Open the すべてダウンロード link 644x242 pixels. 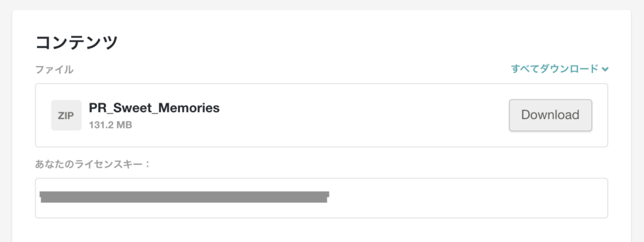click(x=555, y=69)
